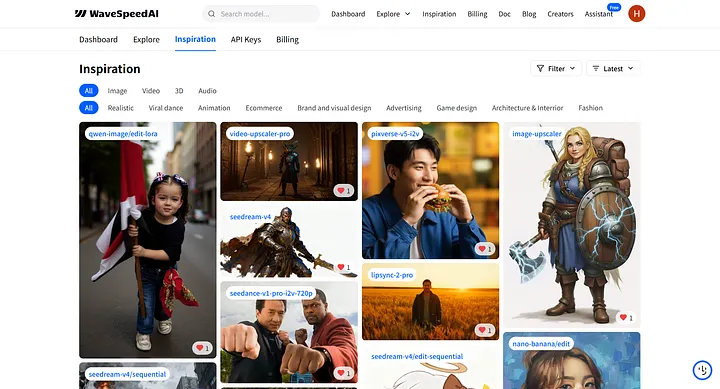Go to the Billing sub-tab
Image resolution: width=720 pixels, height=389 pixels.
pyautogui.click(x=287, y=39)
